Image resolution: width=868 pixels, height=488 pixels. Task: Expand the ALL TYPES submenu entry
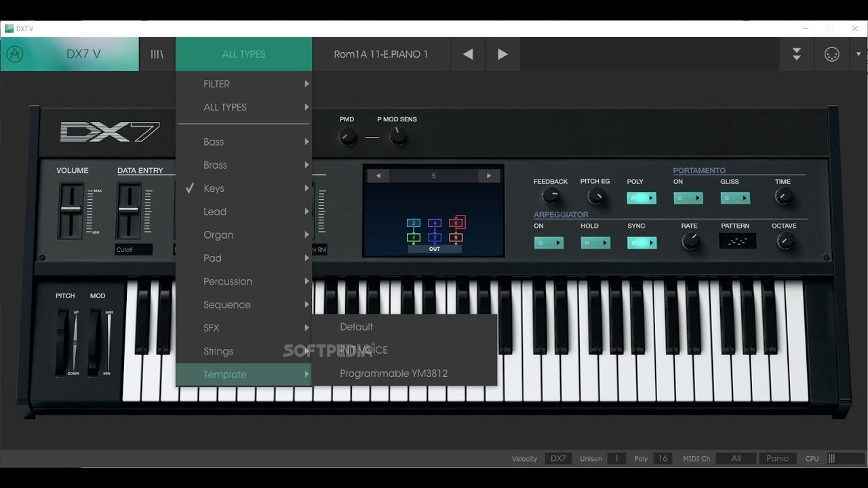(x=244, y=107)
